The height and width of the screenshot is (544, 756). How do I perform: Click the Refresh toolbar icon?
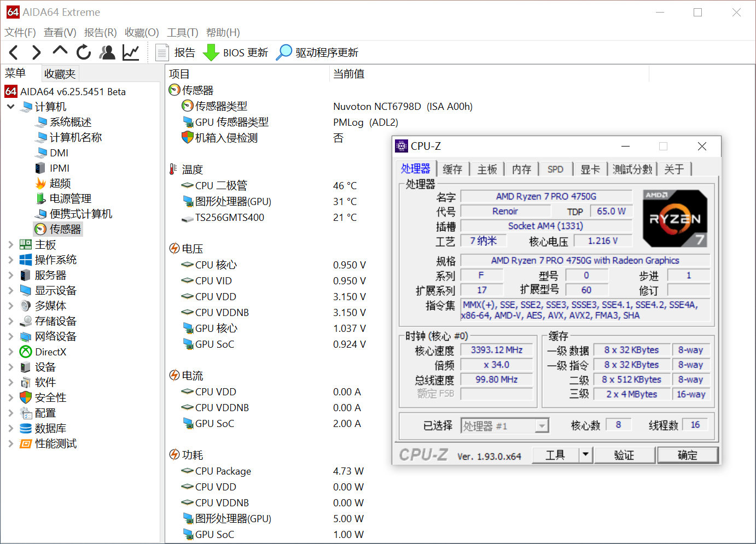[x=84, y=52]
